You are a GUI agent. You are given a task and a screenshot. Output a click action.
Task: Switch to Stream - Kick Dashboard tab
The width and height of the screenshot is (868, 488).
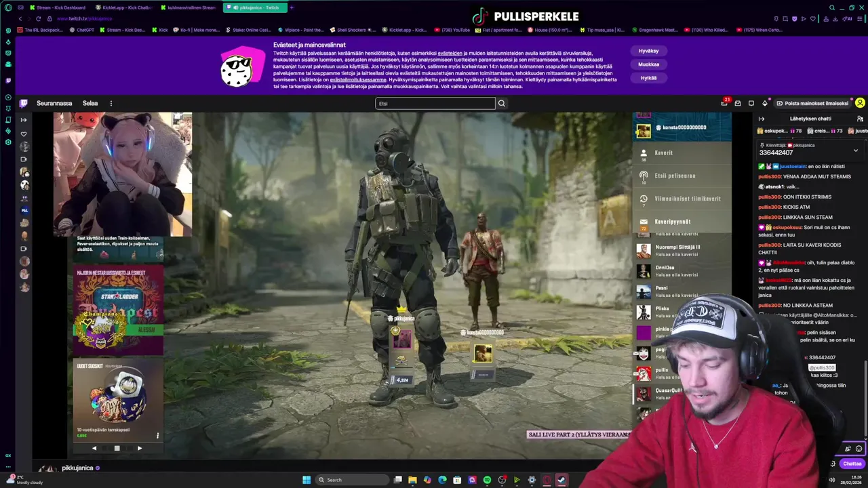(58, 7)
